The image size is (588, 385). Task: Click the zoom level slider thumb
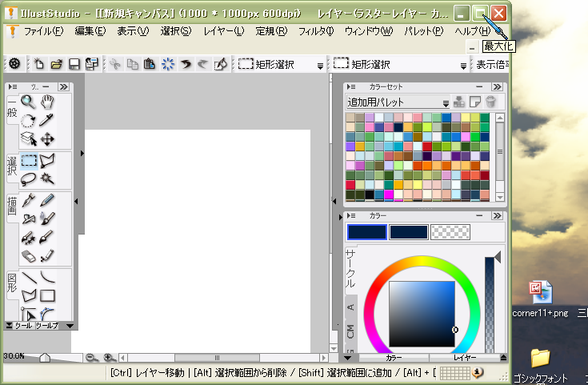pyautogui.click(x=45, y=358)
